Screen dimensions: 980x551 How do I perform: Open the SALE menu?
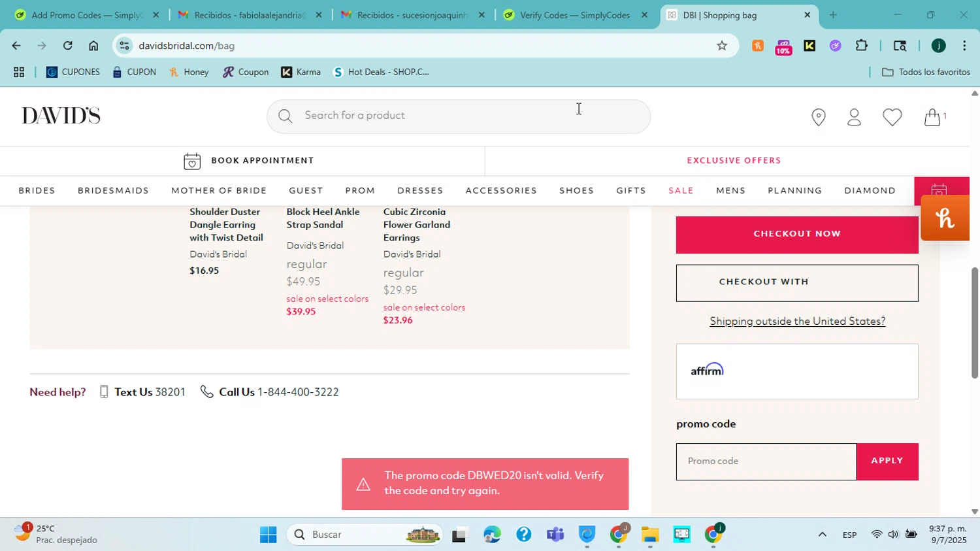click(x=681, y=191)
